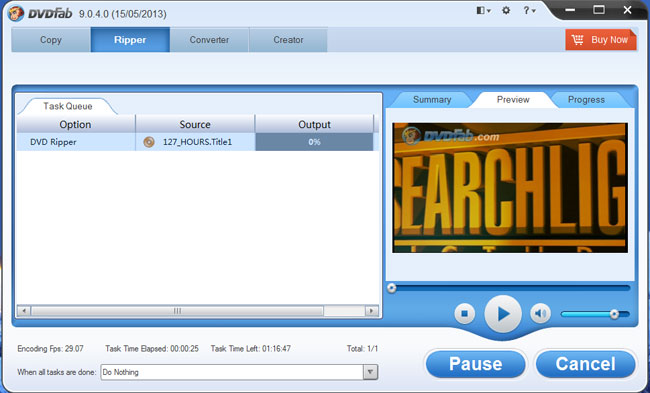Open the Progress tab

pos(586,100)
